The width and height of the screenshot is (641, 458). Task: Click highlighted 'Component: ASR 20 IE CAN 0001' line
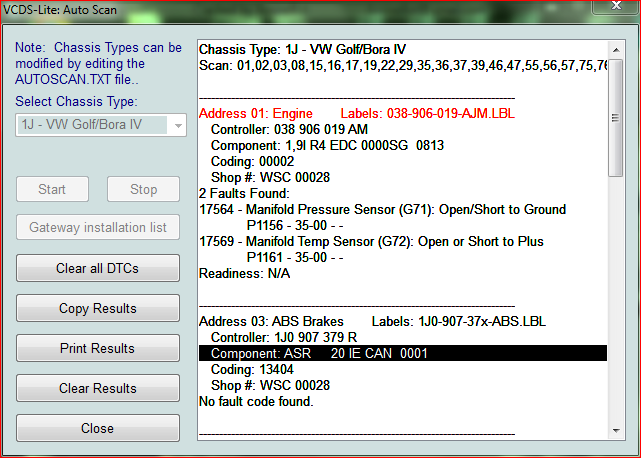click(x=403, y=353)
